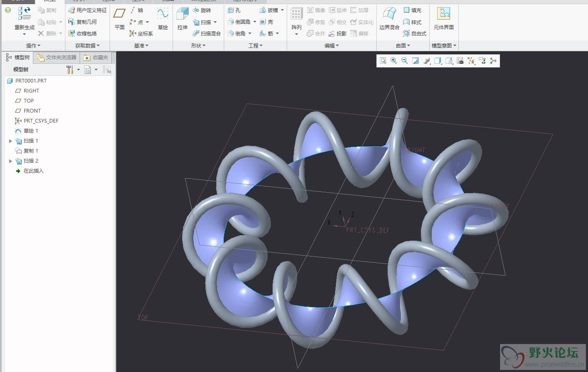Switch to the 收藏夹 tab

click(x=96, y=58)
